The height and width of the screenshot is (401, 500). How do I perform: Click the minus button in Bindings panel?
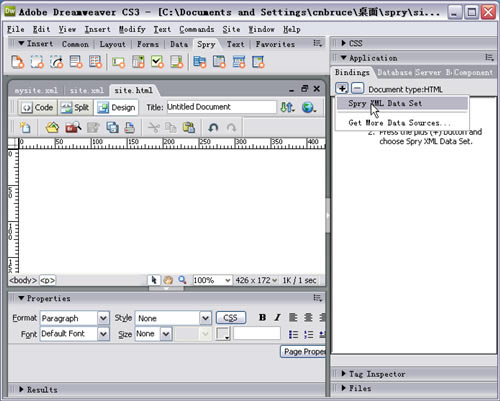click(x=358, y=89)
